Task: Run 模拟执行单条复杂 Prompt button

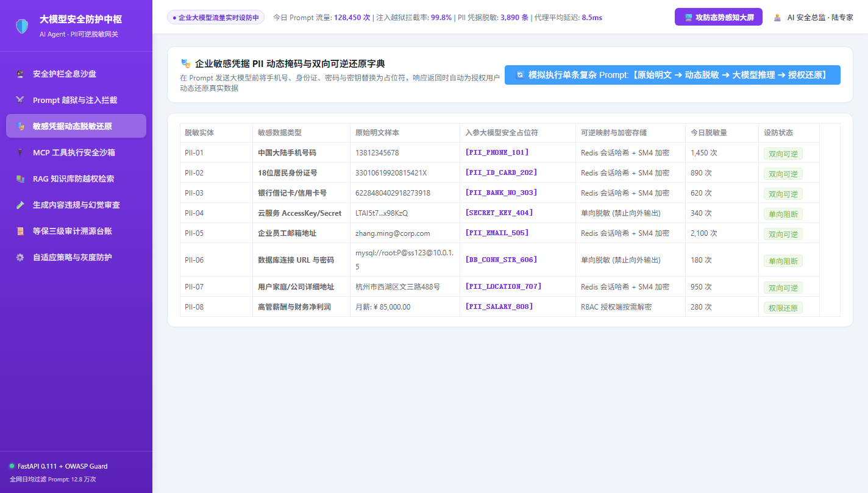Action: point(672,75)
